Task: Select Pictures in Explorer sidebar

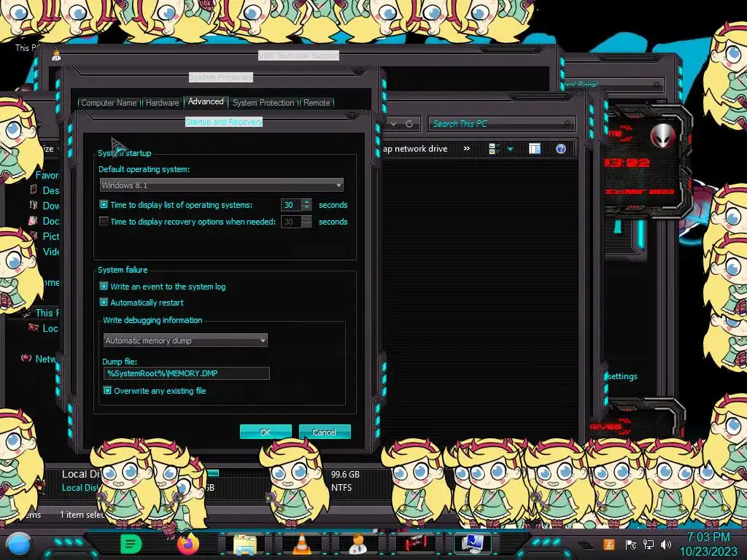Action: pos(45,236)
